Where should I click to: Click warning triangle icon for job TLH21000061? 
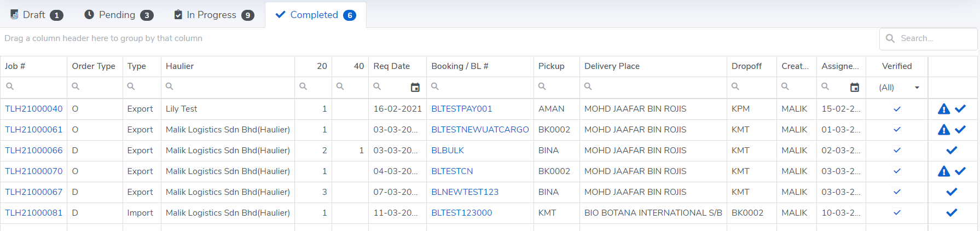click(x=943, y=130)
